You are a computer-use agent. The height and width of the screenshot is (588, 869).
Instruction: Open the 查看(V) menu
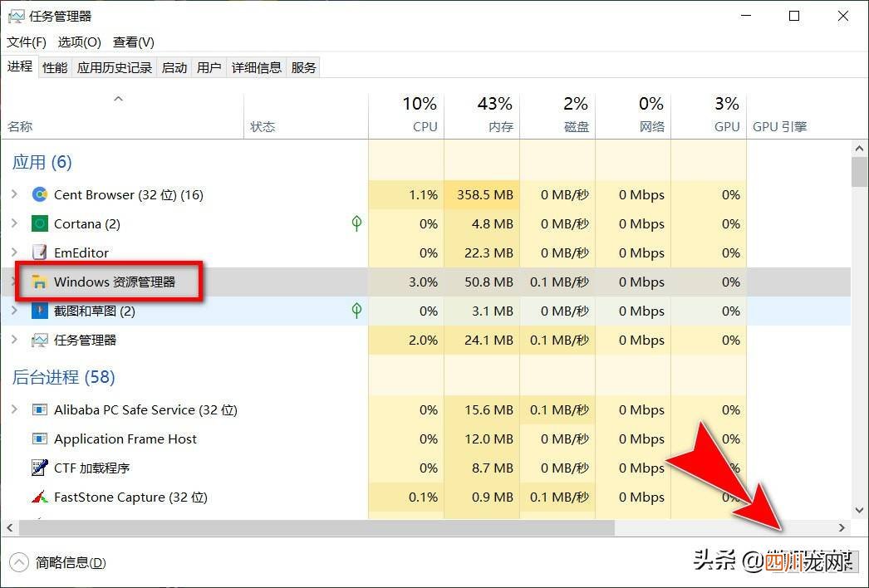tap(134, 42)
